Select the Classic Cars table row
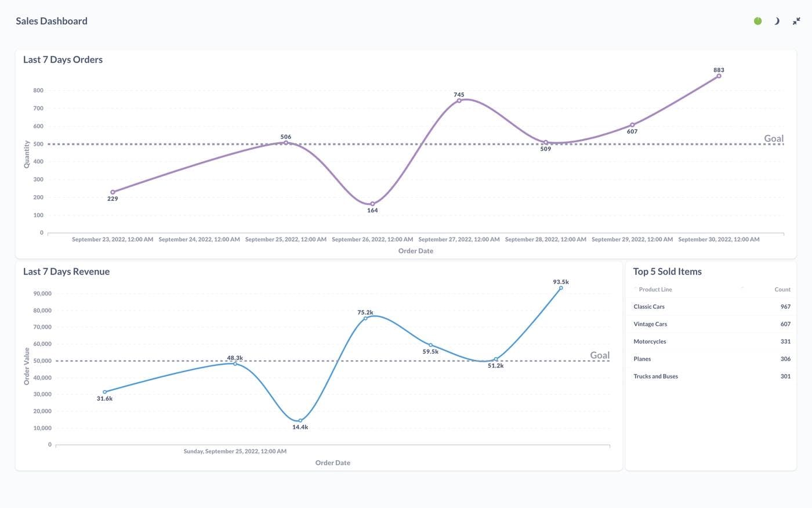 pyautogui.click(x=710, y=307)
